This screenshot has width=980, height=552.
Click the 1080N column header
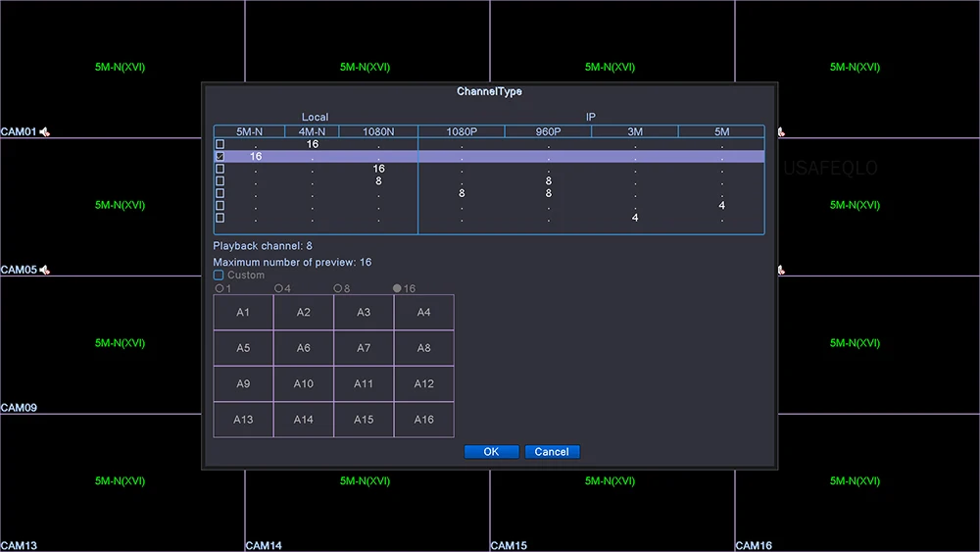click(378, 132)
